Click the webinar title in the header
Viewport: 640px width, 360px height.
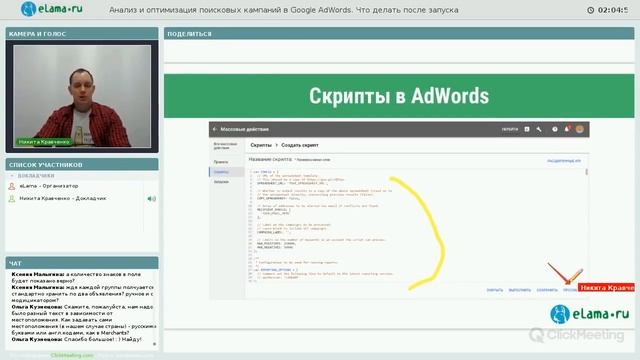(284, 10)
